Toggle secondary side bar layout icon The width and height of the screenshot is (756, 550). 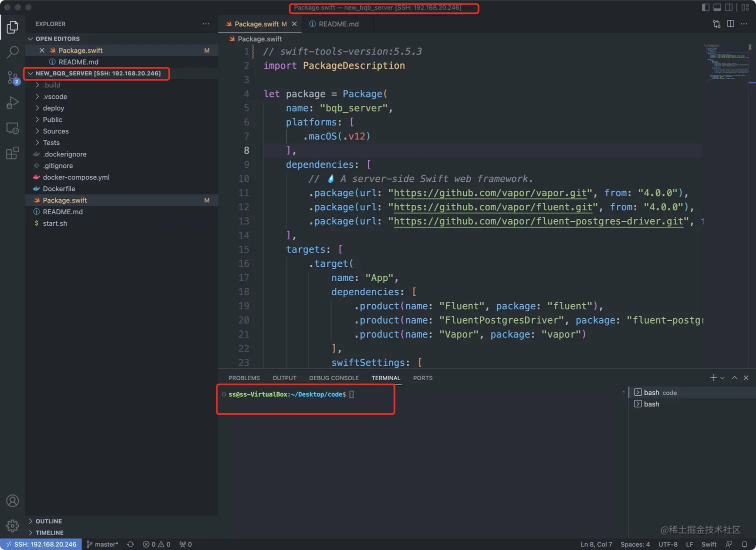[729, 7]
